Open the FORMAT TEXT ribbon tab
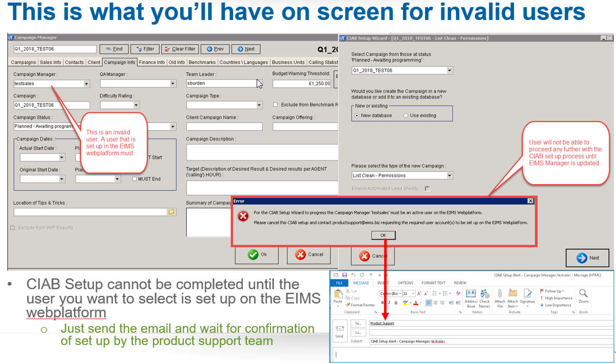Image resolution: width=616 pixels, height=364 pixels. (x=434, y=283)
